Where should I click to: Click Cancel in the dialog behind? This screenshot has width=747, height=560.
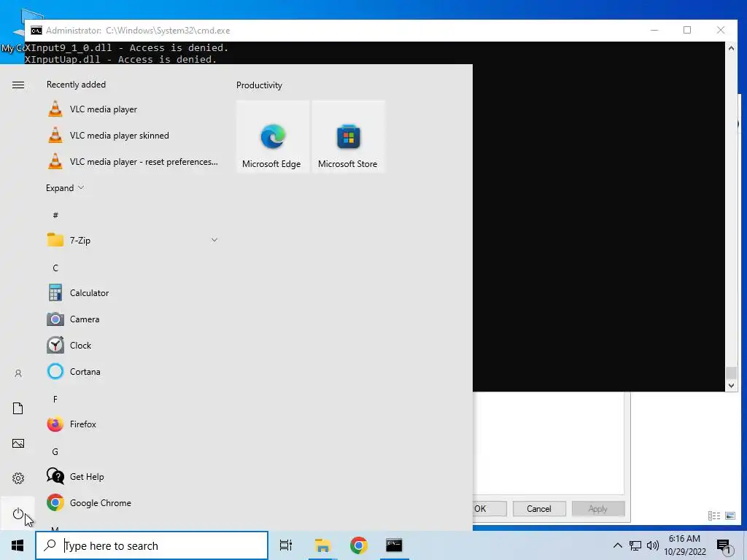539,508
